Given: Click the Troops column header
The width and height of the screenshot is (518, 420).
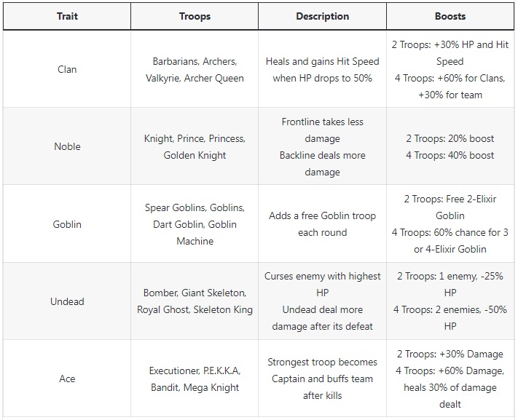Looking at the screenshot, I should [195, 16].
